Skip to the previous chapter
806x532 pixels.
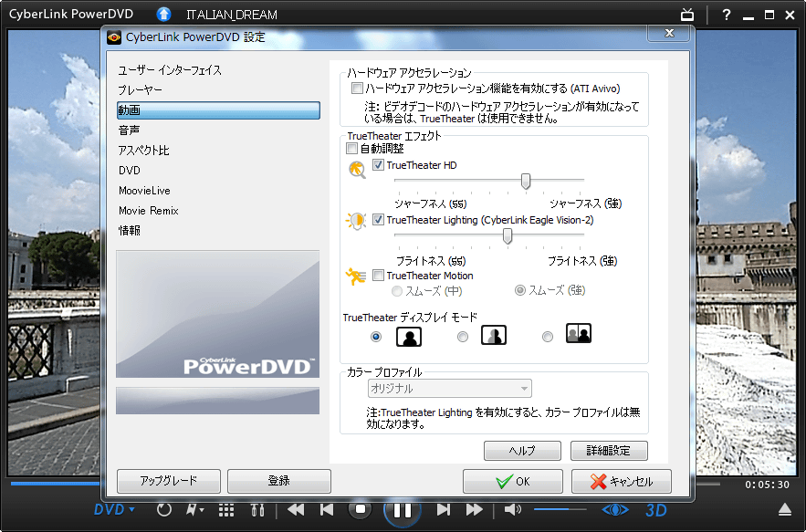327,509
